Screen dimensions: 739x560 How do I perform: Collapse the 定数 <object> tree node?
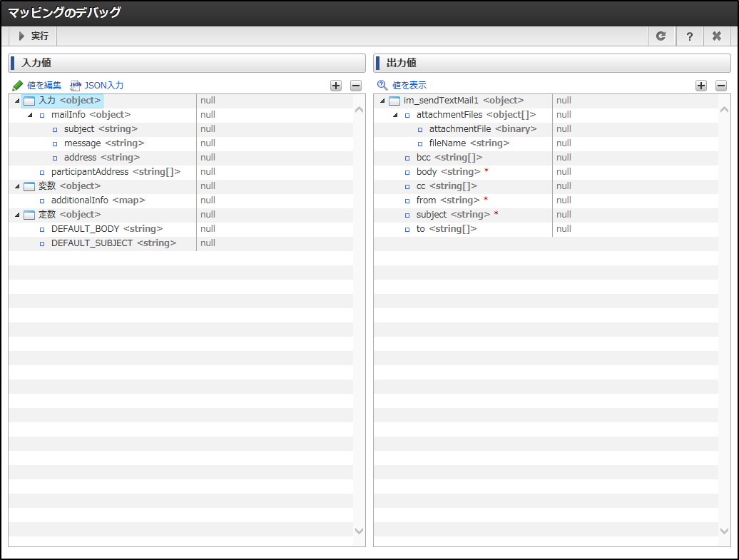coord(17,215)
